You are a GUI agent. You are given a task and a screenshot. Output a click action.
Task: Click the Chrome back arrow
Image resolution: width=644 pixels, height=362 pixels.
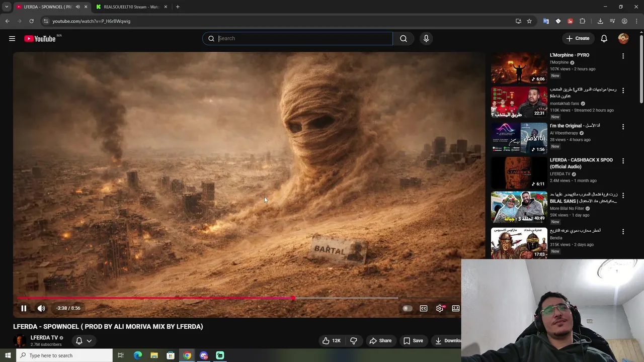(7, 21)
